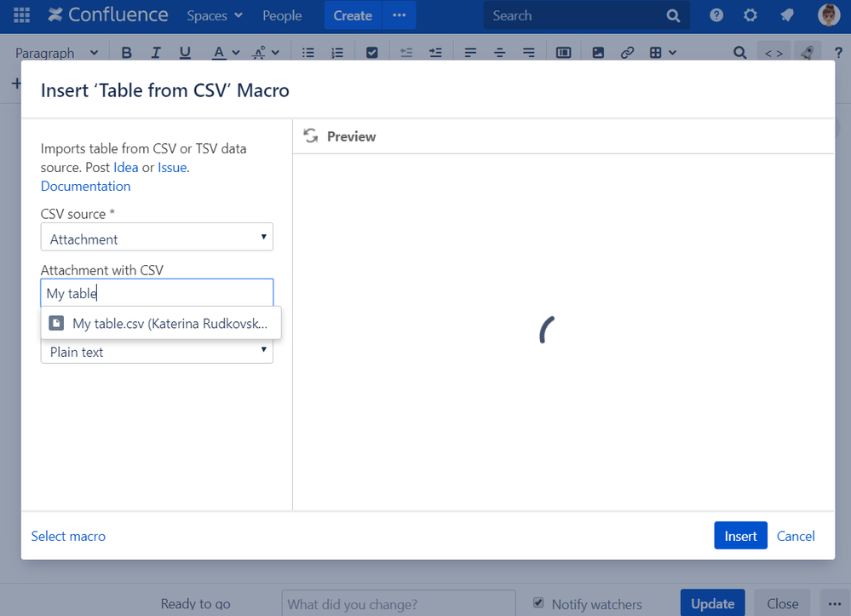
Task: Open the user profile avatar
Action: pos(828,15)
